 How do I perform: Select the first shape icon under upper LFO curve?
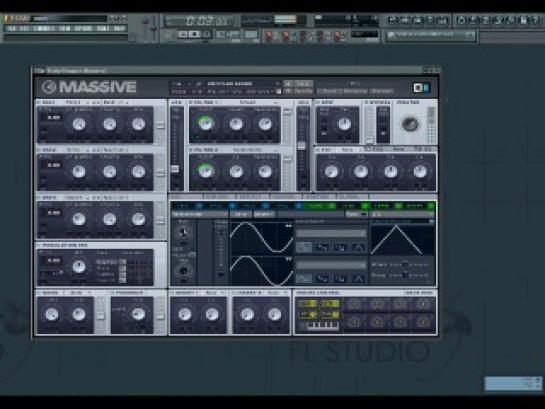coord(304,247)
